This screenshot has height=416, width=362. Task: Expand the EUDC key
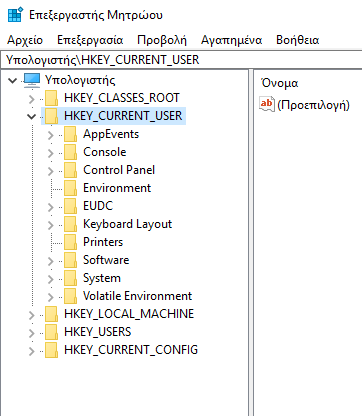[x=51, y=207]
